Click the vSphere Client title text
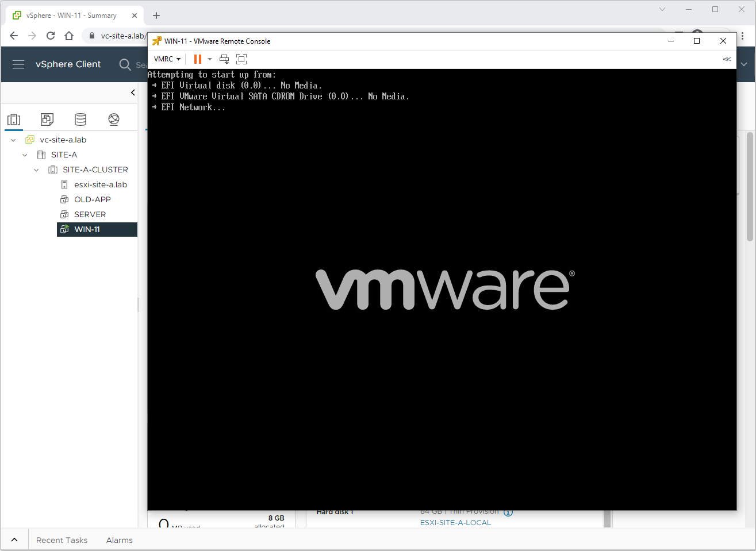Viewport: 756px width, 551px height. click(x=68, y=64)
